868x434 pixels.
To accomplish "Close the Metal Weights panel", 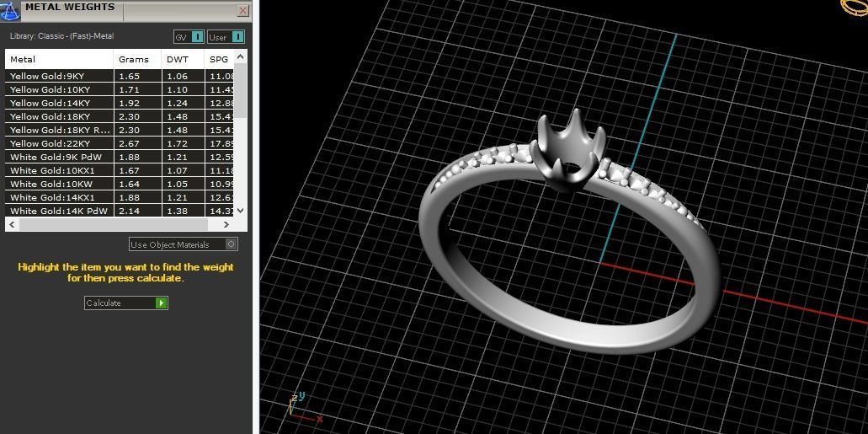I will coord(242,10).
